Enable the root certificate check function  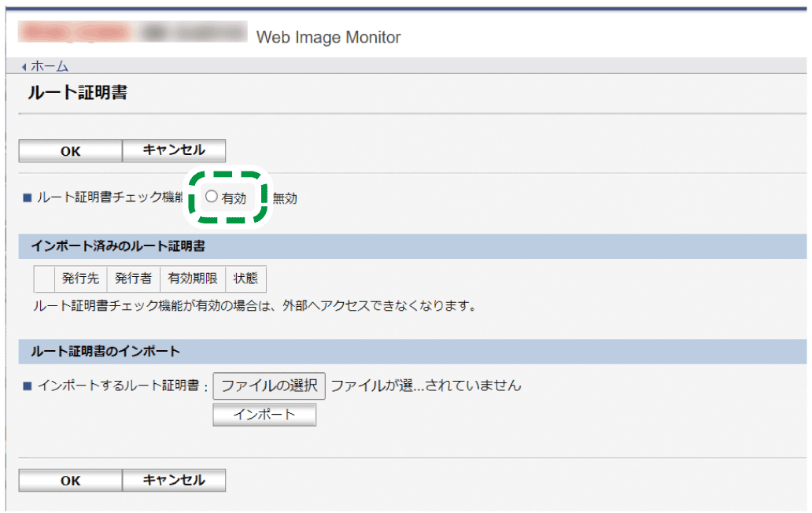211,197
